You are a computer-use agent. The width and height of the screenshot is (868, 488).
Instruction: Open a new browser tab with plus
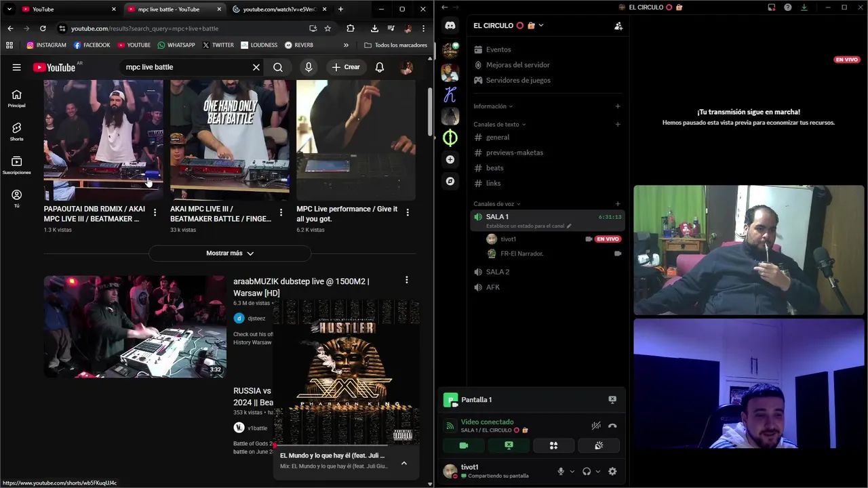pos(340,9)
